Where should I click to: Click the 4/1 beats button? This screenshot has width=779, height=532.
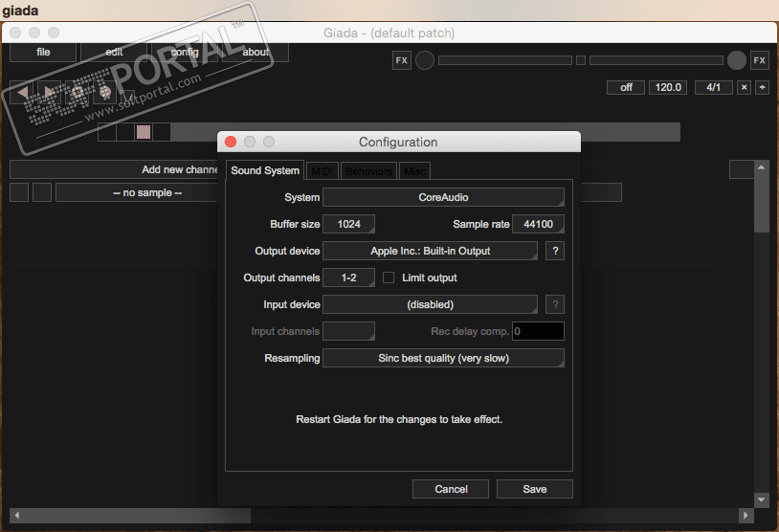(x=713, y=87)
